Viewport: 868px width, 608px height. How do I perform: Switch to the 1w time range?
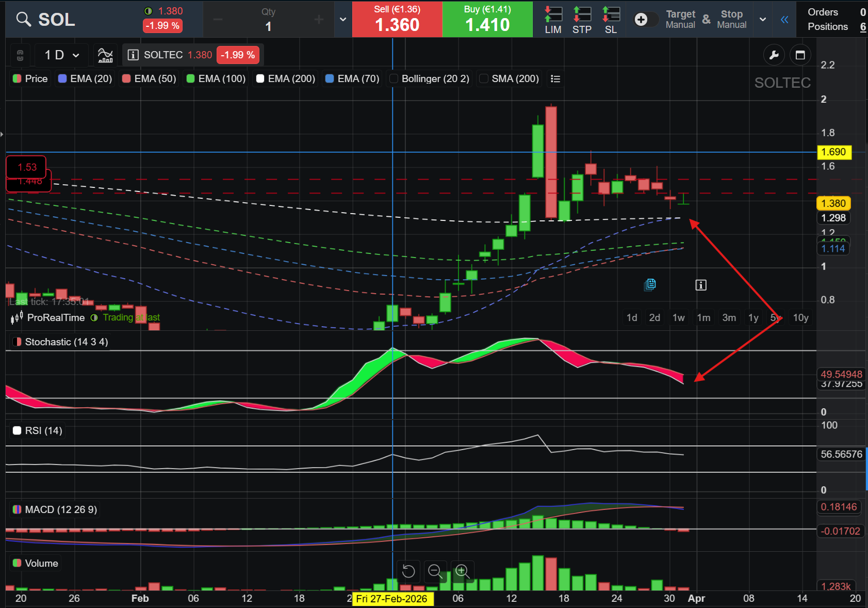[679, 317]
